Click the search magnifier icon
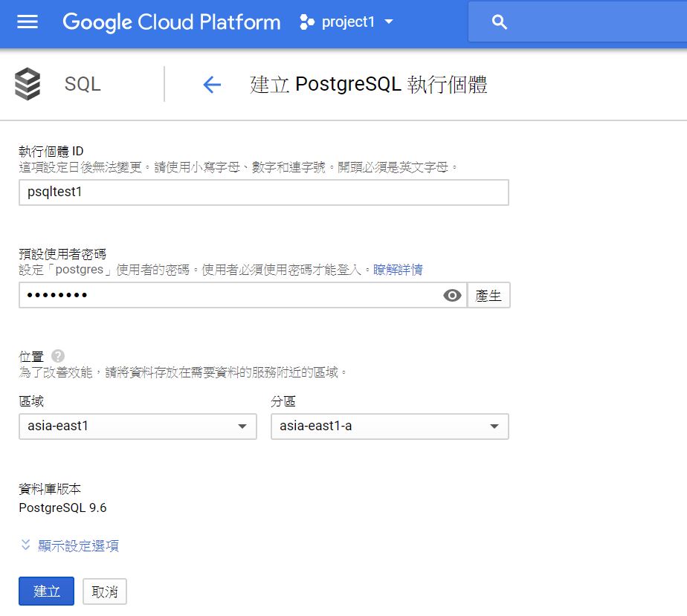This screenshot has height=616, width=687. [x=498, y=22]
